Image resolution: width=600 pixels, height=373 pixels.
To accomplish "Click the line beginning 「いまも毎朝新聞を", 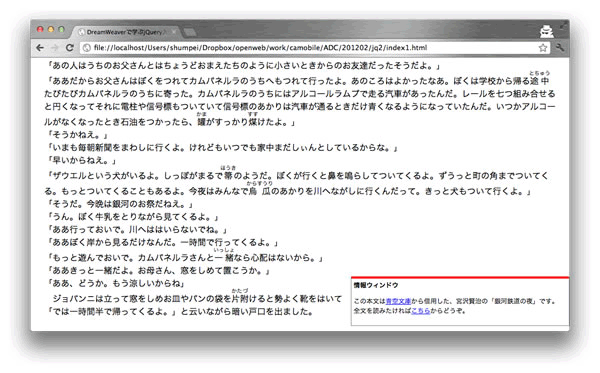I will coord(222,148).
